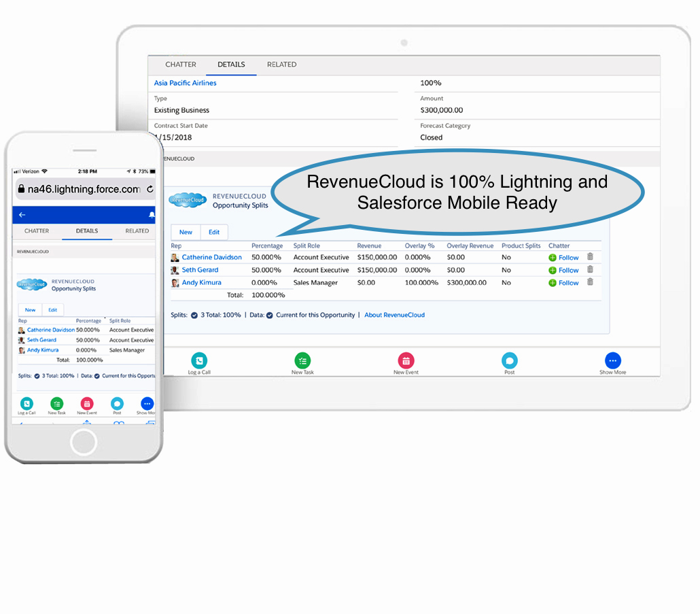Tap Show More icon on tablet
The width and height of the screenshot is (700, 614).
(x=613, y=360)
